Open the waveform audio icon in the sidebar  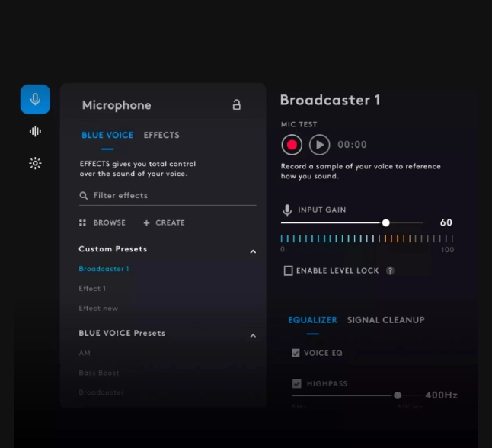pyautogui.click(x=35, y=131)
